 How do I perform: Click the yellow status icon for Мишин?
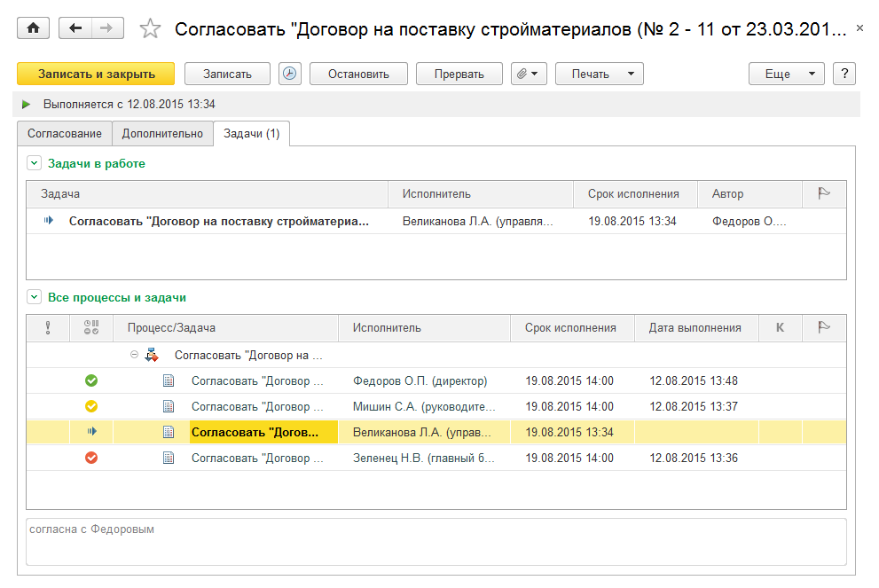point(91,406)
